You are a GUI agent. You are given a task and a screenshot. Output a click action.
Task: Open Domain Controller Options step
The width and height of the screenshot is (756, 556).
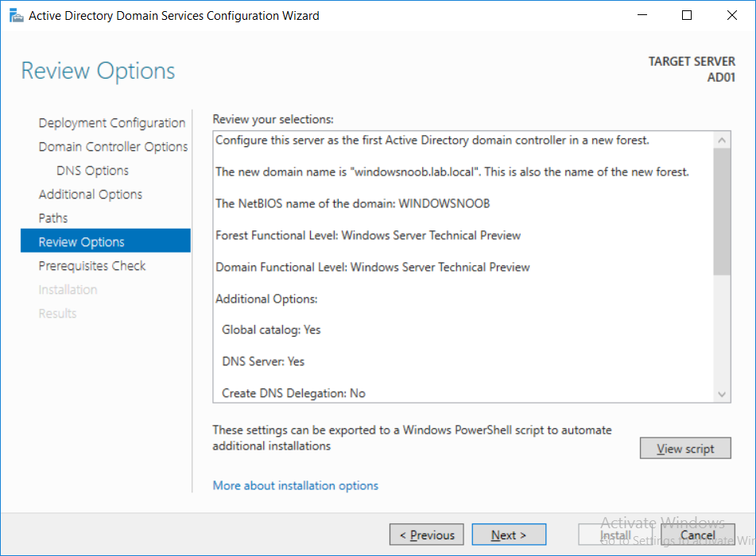click(114, 146)
